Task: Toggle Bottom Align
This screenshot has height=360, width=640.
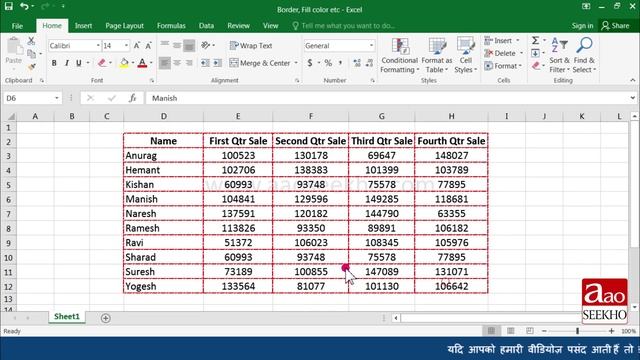Action: tap(189, 45)
